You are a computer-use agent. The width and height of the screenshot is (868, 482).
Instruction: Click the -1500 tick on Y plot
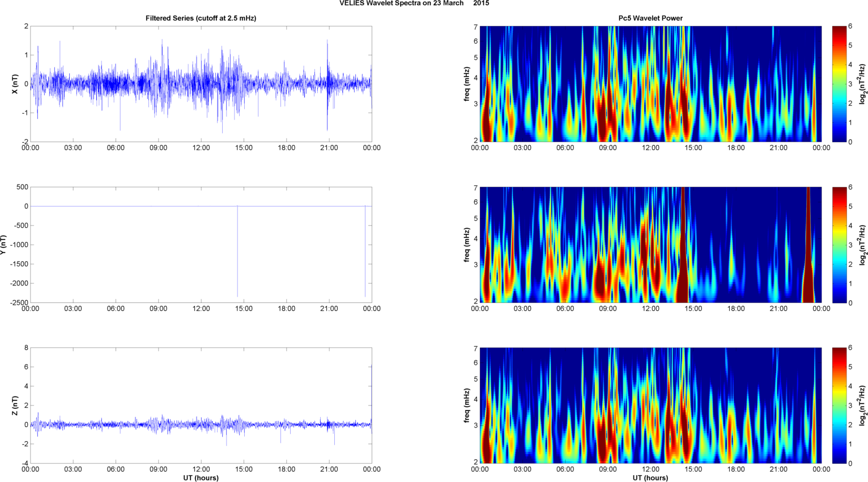[19, 264]
